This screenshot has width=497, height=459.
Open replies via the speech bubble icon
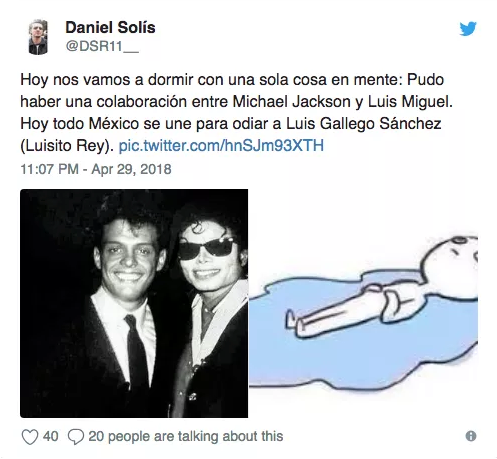(76, 437)
